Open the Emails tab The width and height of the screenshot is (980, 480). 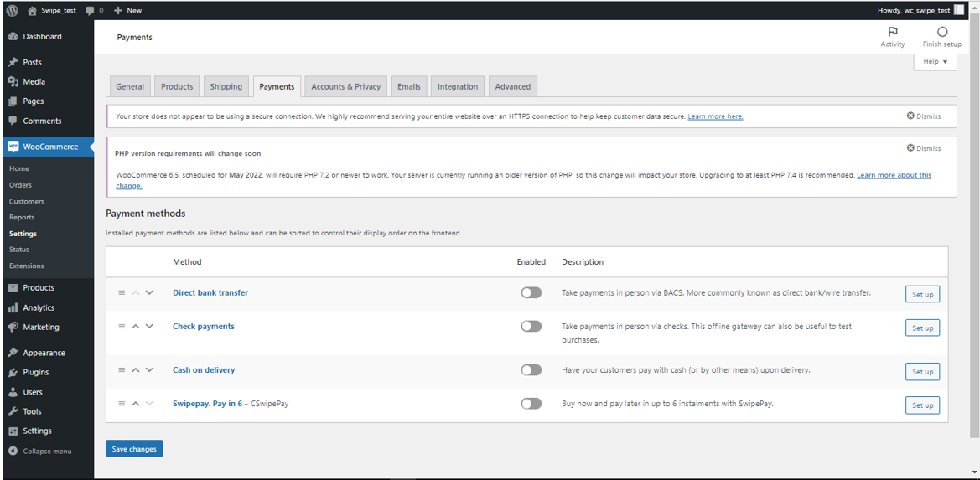pos(409,87)
